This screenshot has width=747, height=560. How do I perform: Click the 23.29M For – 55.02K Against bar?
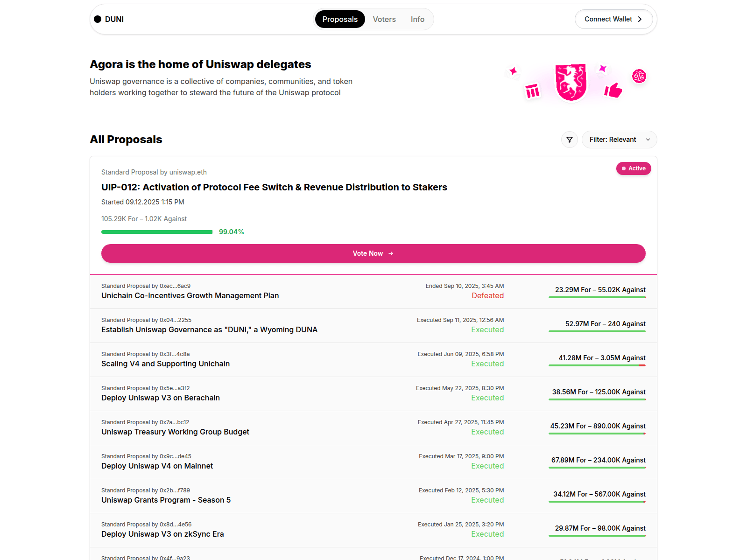click(597, 297)
